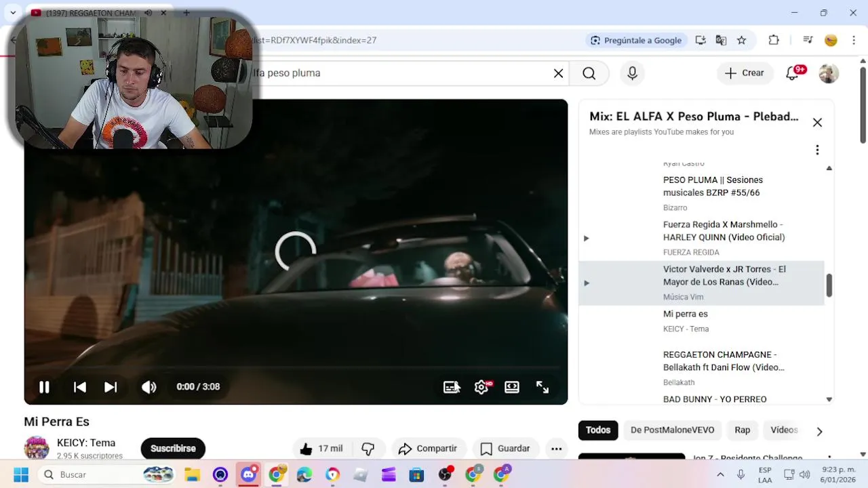Clear the YouTube search box
This screenshot has width=868, height=488.
(x=558, y=73)
